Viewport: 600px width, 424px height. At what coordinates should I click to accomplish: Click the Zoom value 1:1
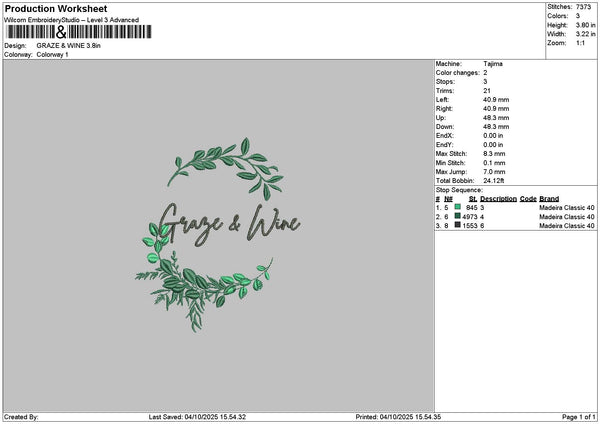point(580,43)
